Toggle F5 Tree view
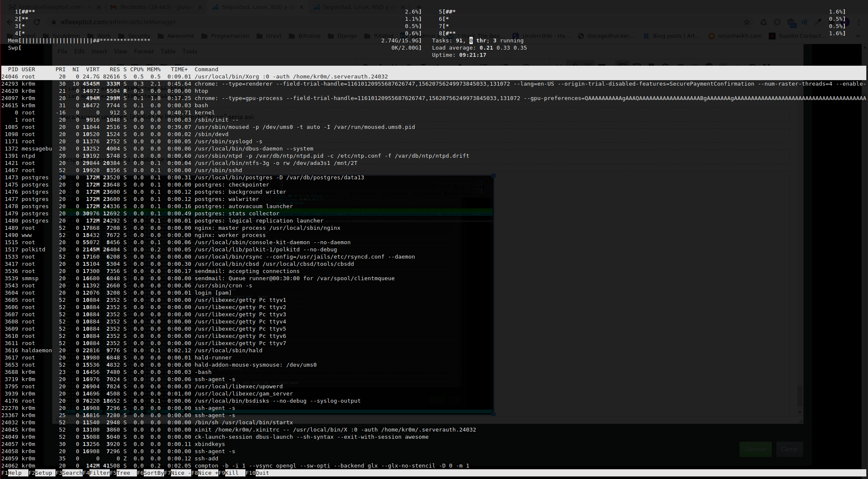 point(123,473)
